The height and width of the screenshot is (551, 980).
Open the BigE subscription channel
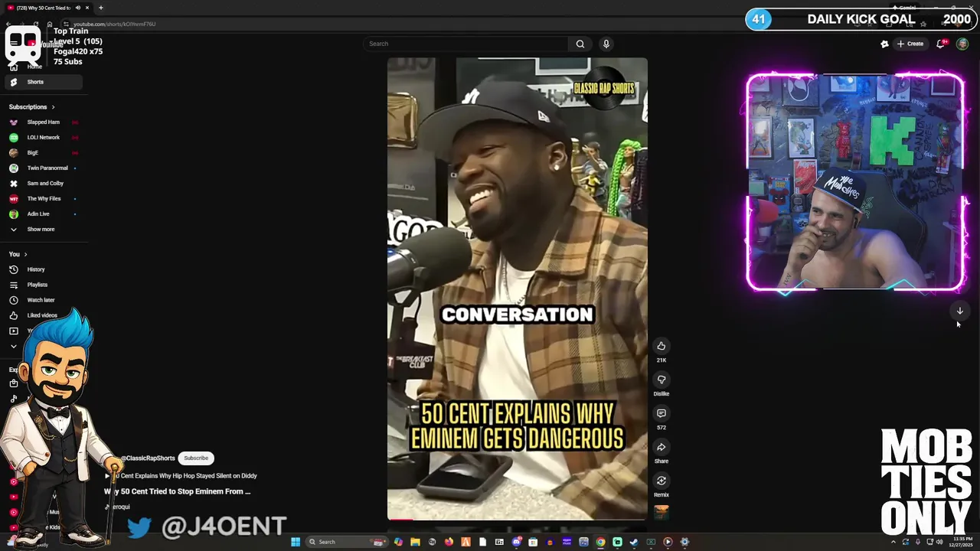click(42, 153)
